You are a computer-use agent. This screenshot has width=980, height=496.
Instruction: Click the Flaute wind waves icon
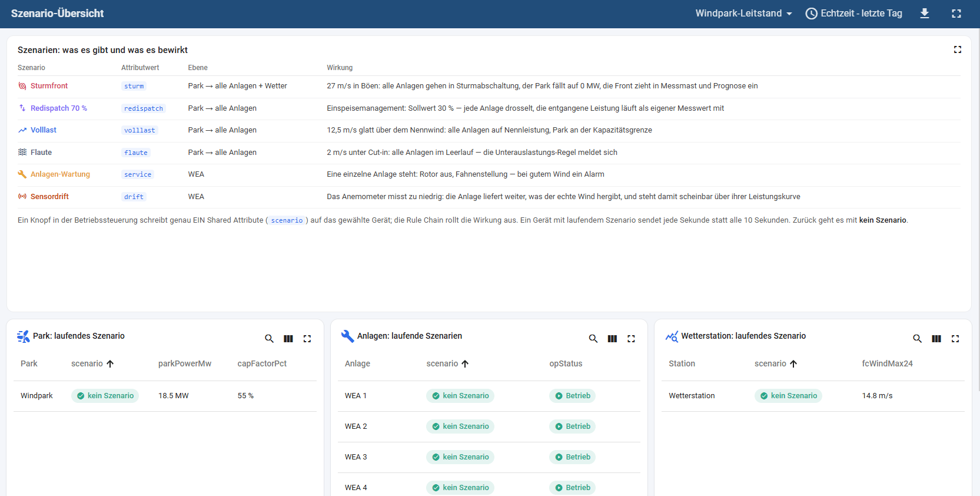click(22, 153)
